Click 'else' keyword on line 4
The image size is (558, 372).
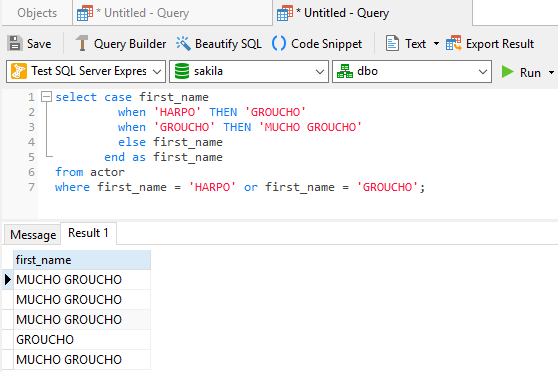pyautogui.click(x=132, y=142)
